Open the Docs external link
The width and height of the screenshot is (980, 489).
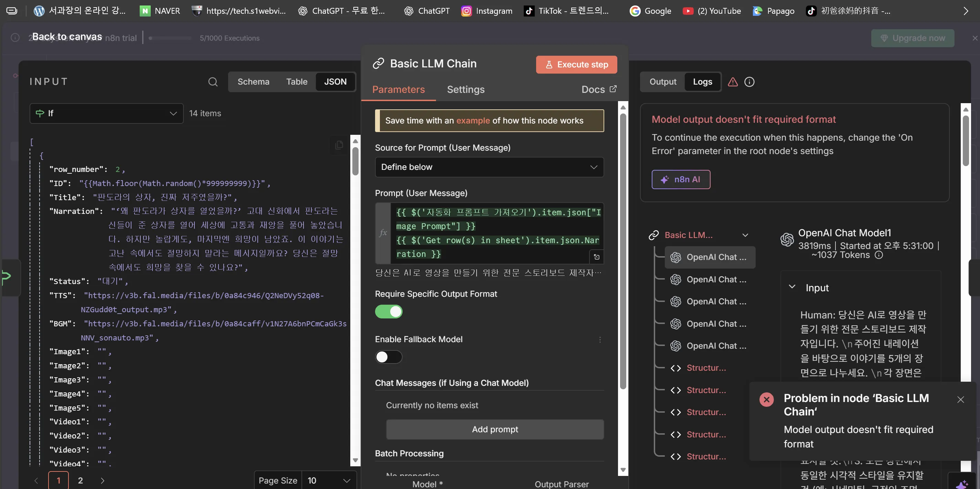599,89
